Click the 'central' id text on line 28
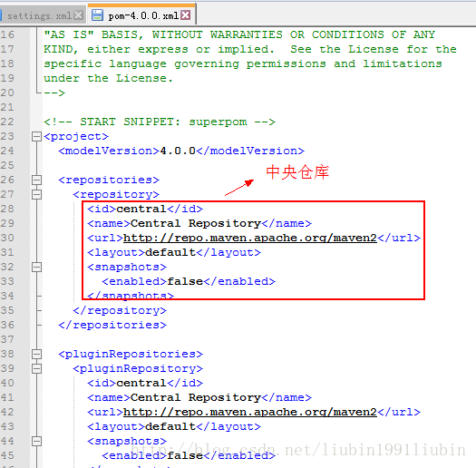Viewport: 476px width, 468px height. (141, 209)
